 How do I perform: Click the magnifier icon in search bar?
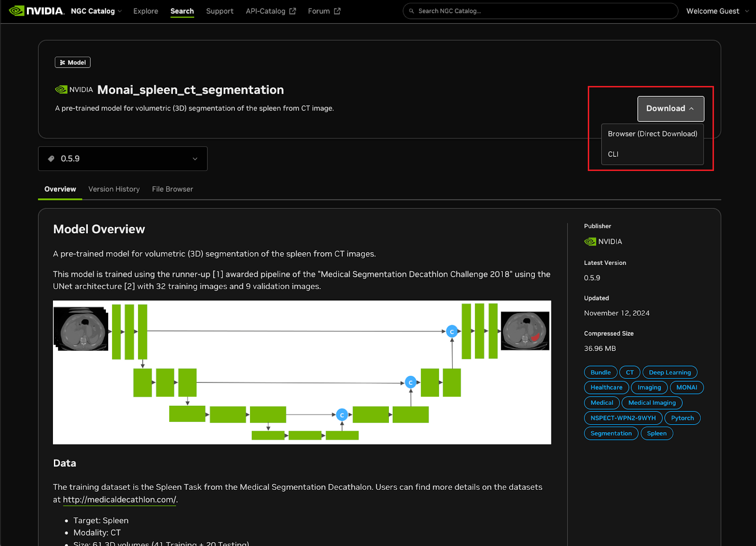tap(412, 11)
